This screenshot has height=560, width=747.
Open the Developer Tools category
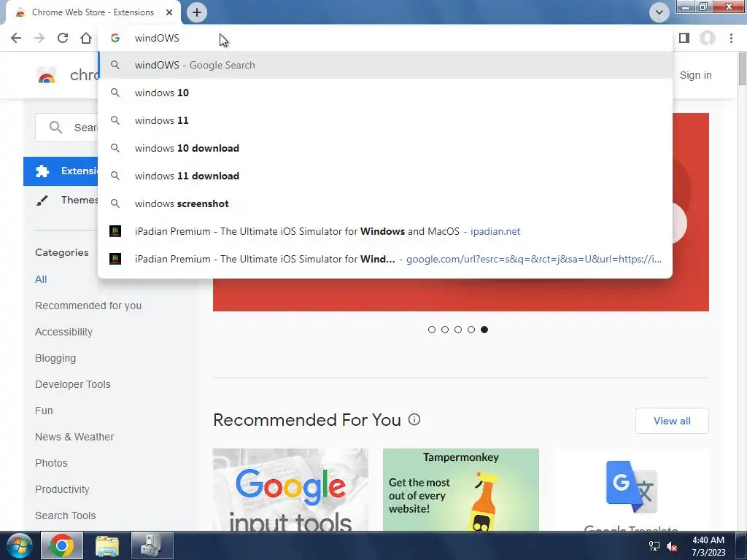(73, 384)
